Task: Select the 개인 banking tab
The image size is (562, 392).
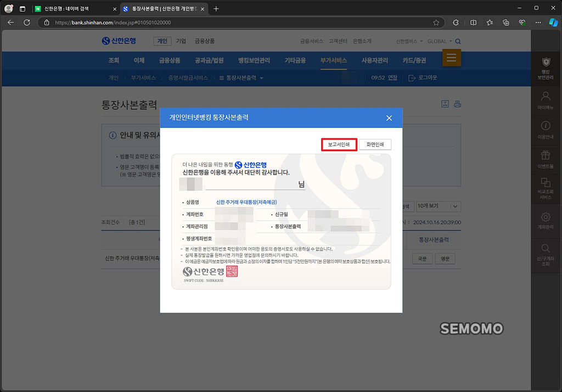Action: pos(162,41)
